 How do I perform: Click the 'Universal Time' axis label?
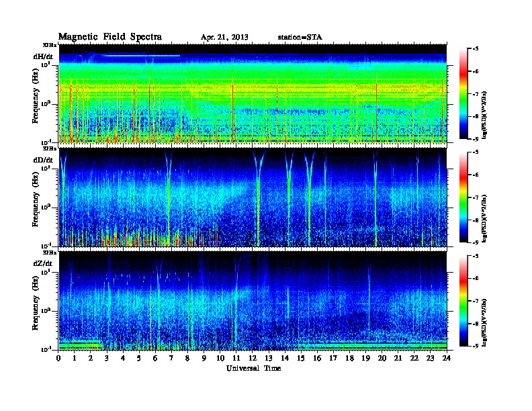pyautogui.click(x=253, y=368)
